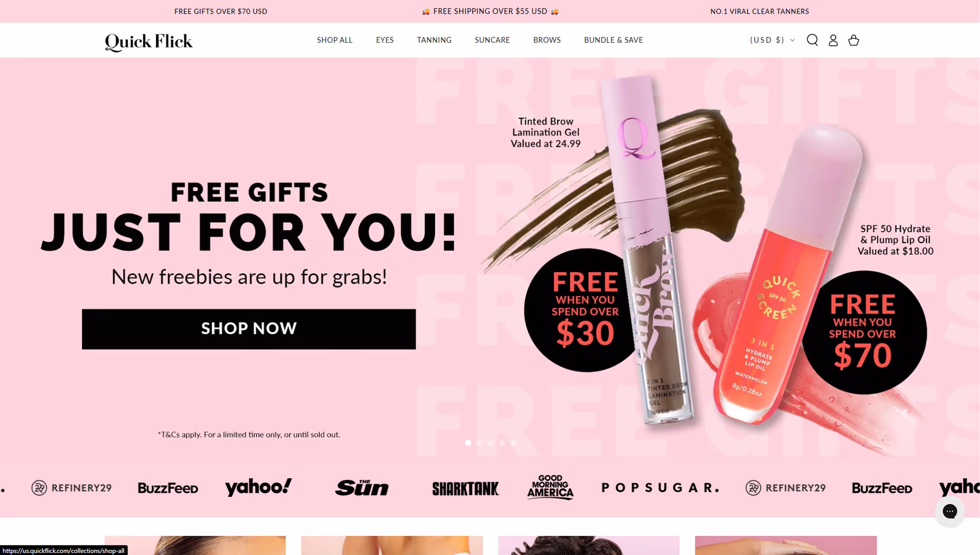Image resolution: width=980 pixels, height=555 pixels.
Task: Open the Tanning menu
Action: 434,40
